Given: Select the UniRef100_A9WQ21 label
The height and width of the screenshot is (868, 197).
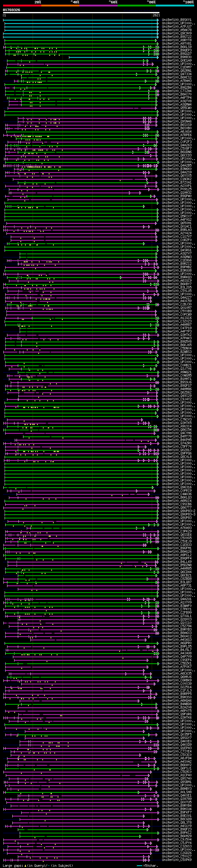Looking at the screenshot, I should [176, 372].
